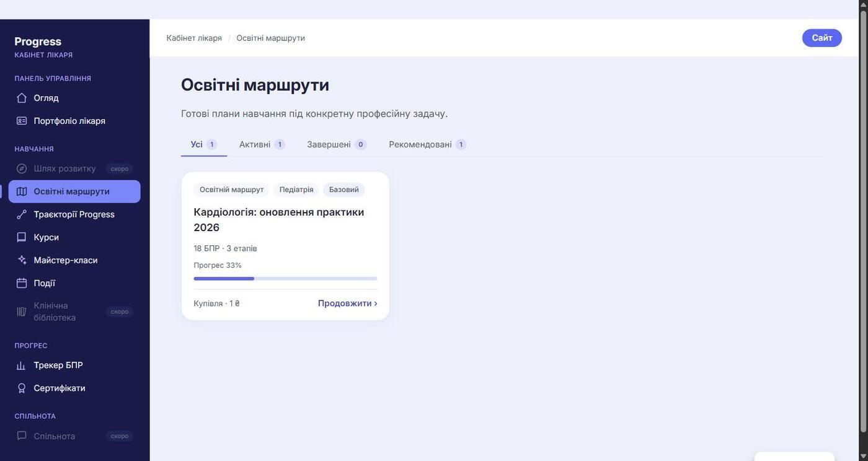The height and width of the screenshot is (461, 868).
Task: Open the card title Кардіологія: оновлення практики 2026
Action: [x=279, y=220]
